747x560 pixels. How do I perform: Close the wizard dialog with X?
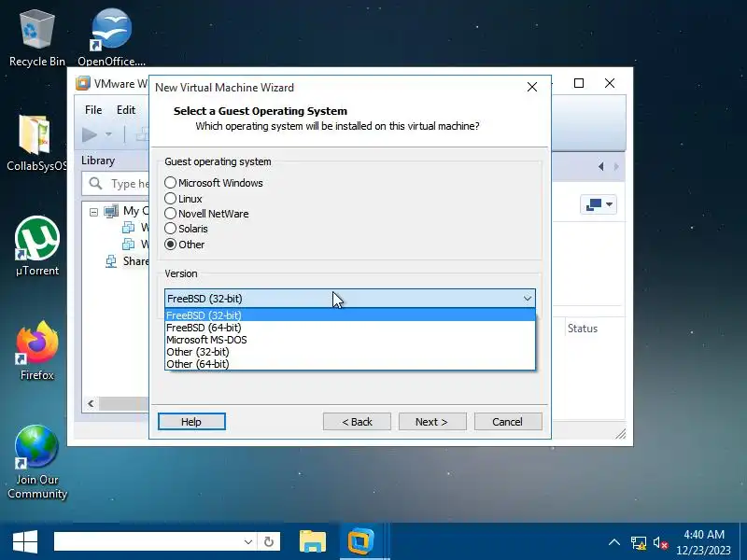point(532,87)
